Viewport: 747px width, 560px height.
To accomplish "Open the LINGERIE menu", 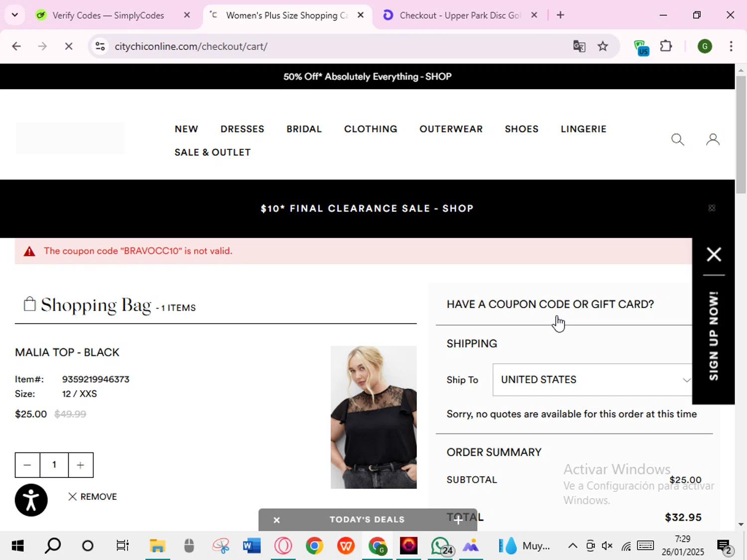I will tap(584, 129).
